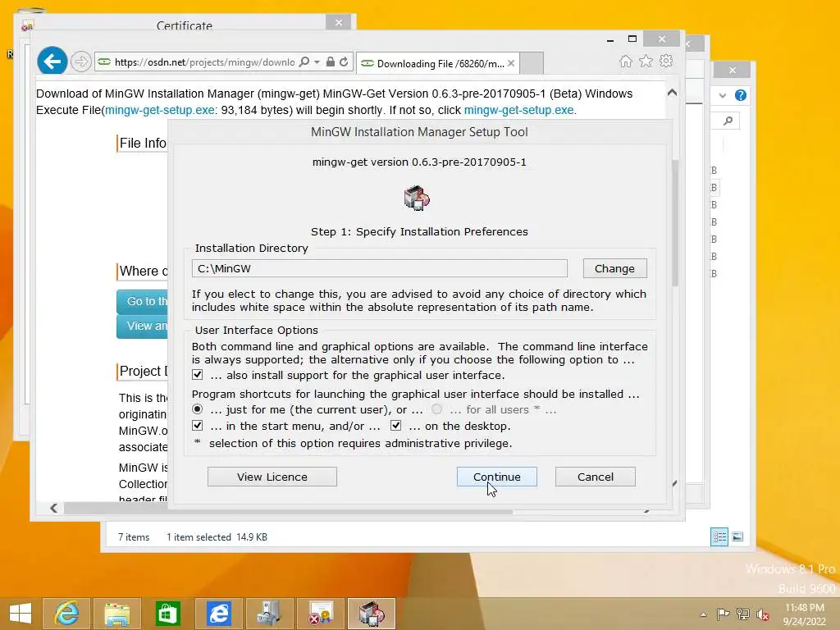The width and height of the screenshot is (840, 630).
Task: Click the MinGW setup tool taskbar icon
Action: click(x=372, y=614)
